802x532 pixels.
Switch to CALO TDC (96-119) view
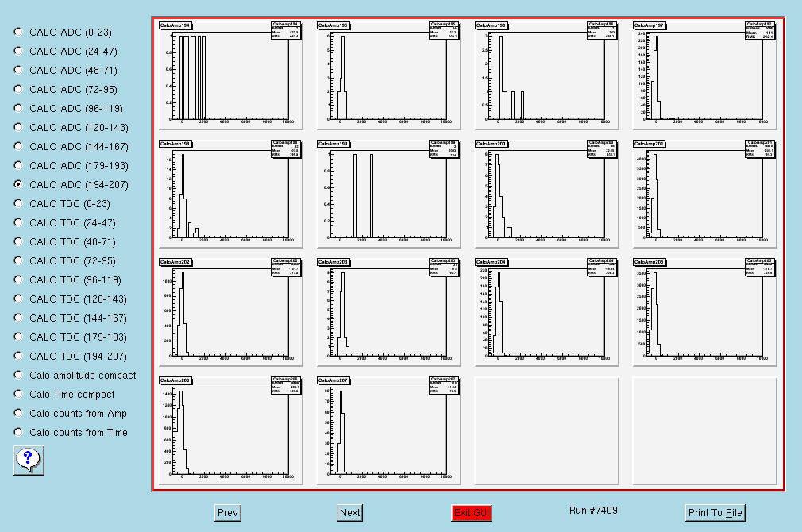point(18,279)
